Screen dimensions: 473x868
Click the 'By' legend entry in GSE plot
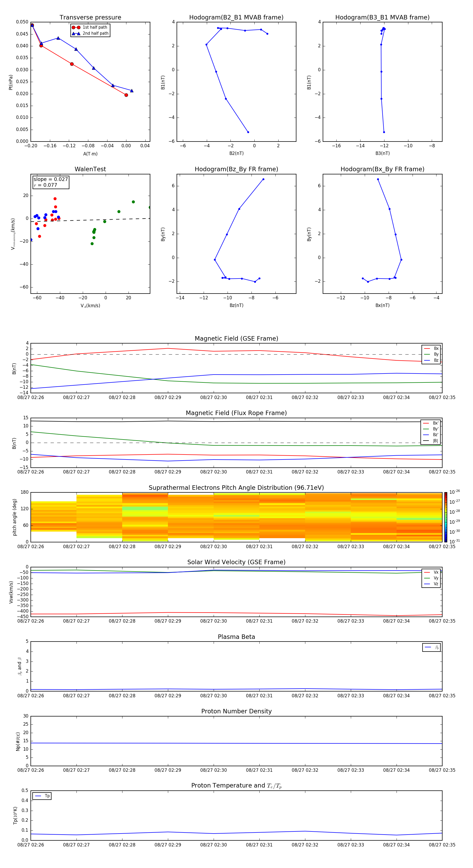[431, 354]
